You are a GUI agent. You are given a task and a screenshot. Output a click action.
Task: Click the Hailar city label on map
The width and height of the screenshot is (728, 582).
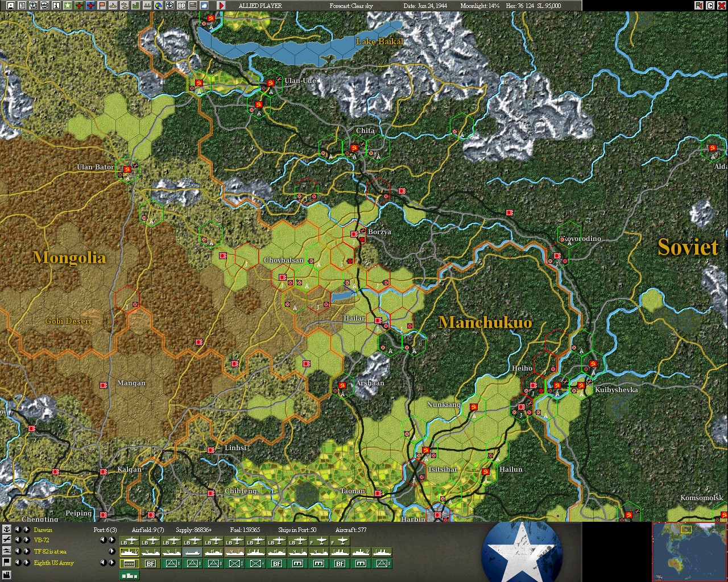click(354, 318)
